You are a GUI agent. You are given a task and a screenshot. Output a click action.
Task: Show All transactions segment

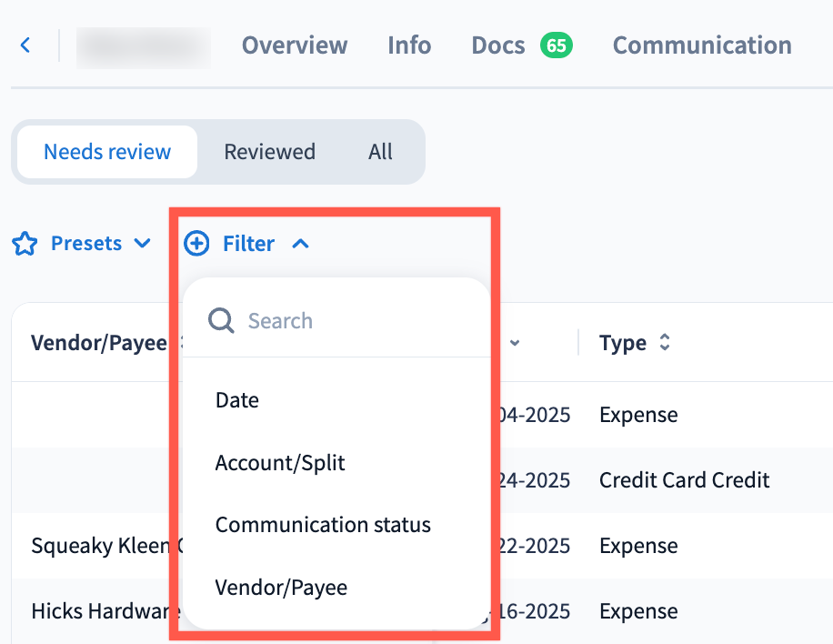(x=380, y=152)
